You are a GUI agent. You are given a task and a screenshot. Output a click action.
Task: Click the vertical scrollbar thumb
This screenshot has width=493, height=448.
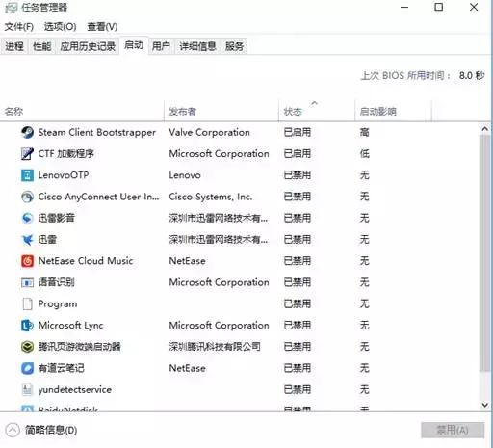point(484,253)
